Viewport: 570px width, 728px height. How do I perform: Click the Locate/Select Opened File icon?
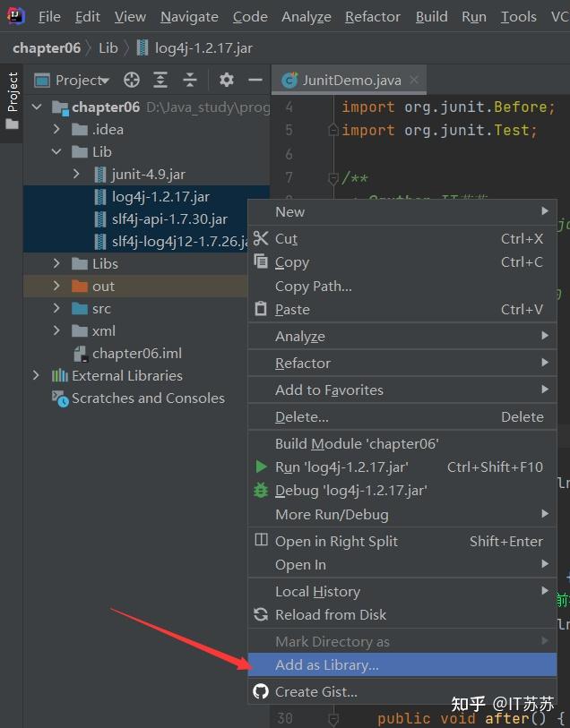(132, 80)
